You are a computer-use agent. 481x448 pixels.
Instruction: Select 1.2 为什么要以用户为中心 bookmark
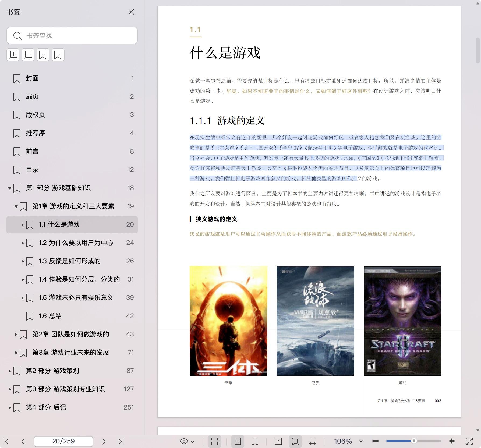tap(72, 243)
